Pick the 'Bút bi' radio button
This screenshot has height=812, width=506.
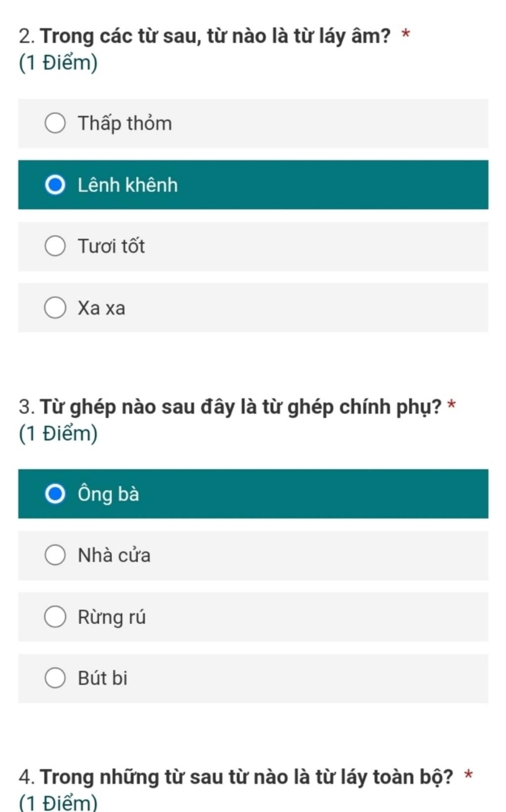[55, 678]
